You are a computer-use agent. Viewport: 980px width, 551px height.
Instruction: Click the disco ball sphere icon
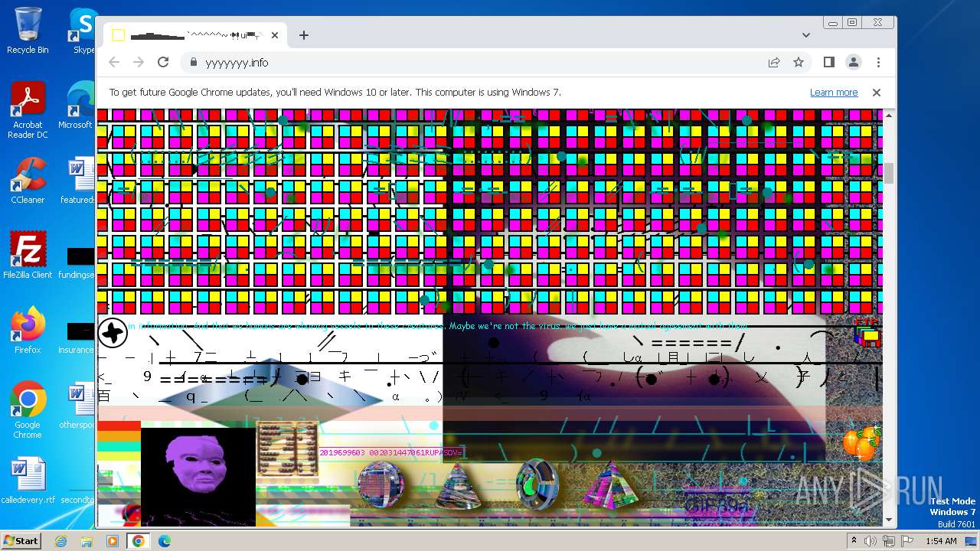(381, 485)
